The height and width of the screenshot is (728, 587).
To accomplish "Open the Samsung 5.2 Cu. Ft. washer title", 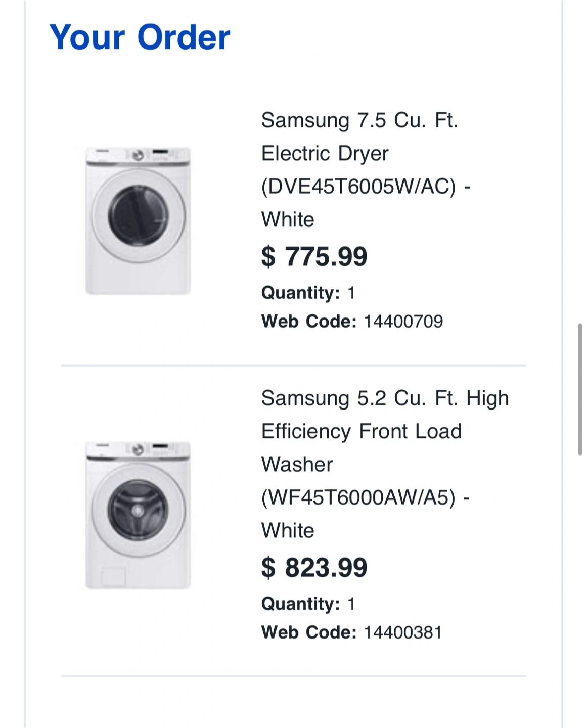I will [384, 398].
